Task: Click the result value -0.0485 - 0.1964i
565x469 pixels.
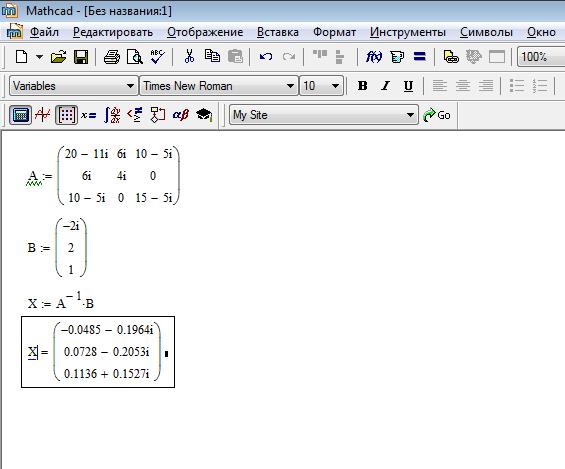Action: click(107, 330)
